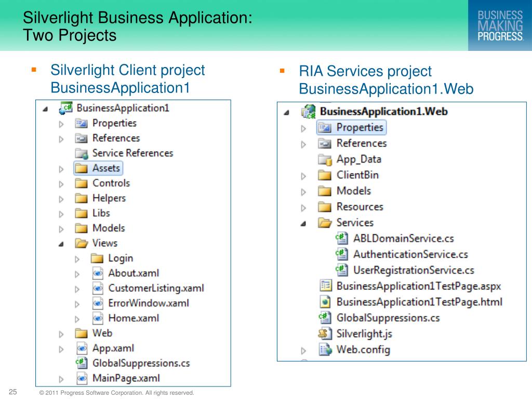The width and height of the screenshot is (532, 399).
Task: Expand the CustomerListing.xaml arrow
Action: (77, 289)
